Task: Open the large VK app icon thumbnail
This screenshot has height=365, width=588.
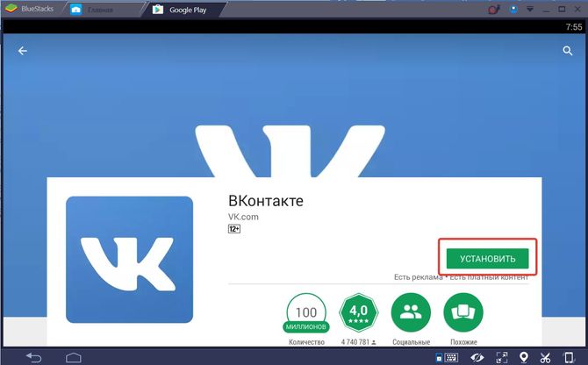Action: coord(129,260)
